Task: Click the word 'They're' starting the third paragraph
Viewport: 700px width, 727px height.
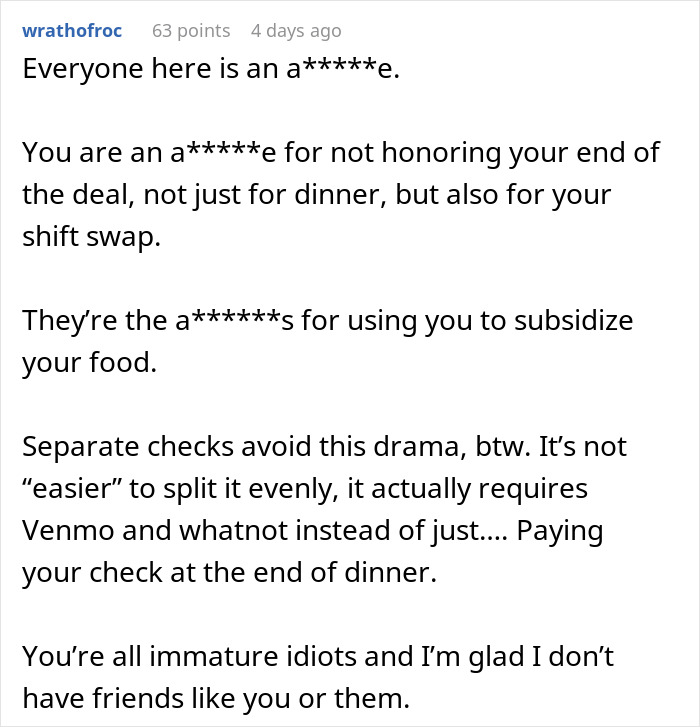Action: [x=70, y=320]
